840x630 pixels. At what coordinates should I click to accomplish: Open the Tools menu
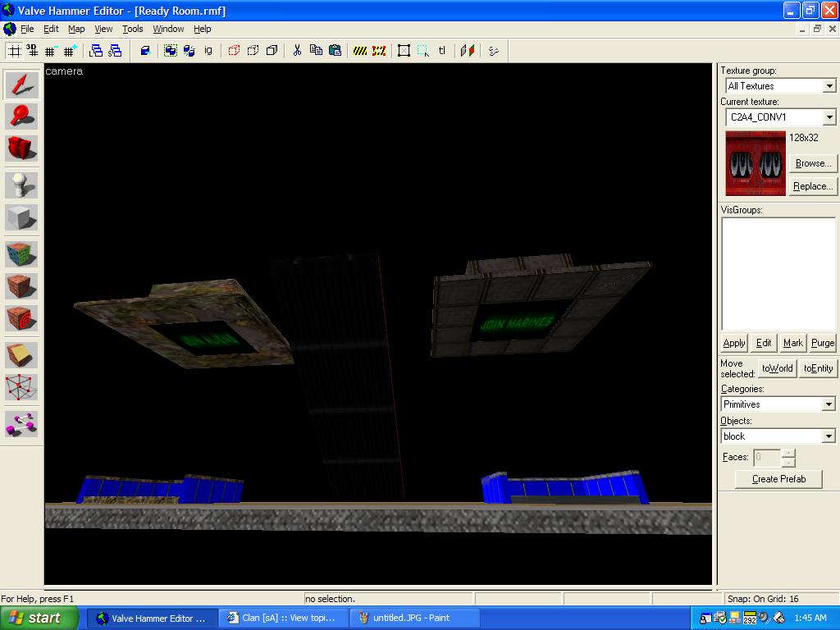[x=132, y=29]
